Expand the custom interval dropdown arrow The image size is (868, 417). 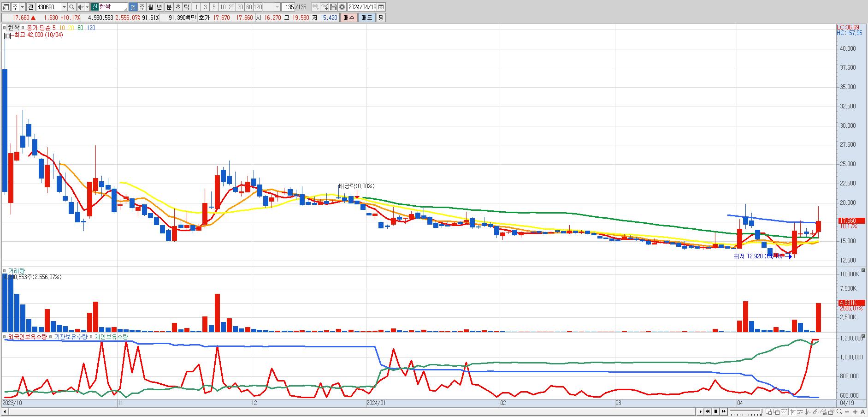(277, 7)
